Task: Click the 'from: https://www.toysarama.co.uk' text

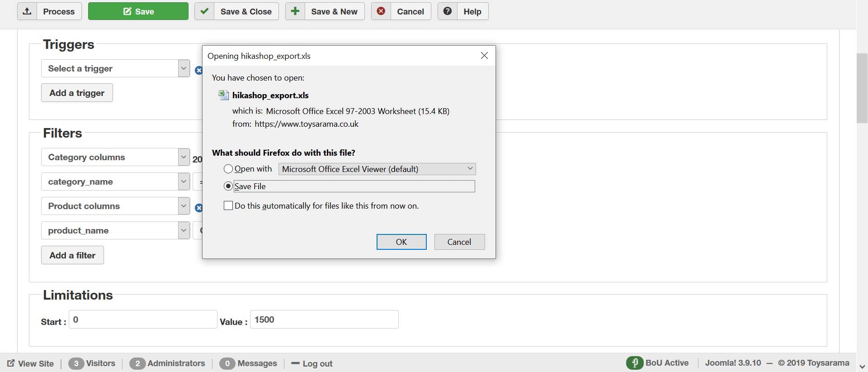Action: (x=295, y=124)
